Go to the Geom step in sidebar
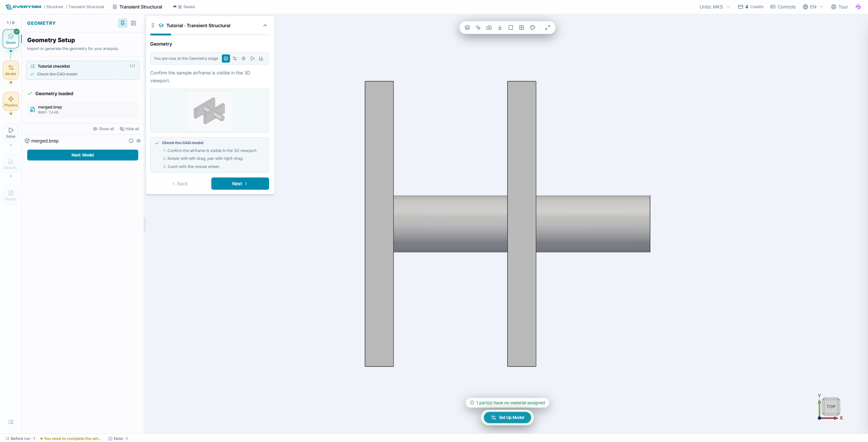This screenshot has width=868, height=442. (11, 39)
